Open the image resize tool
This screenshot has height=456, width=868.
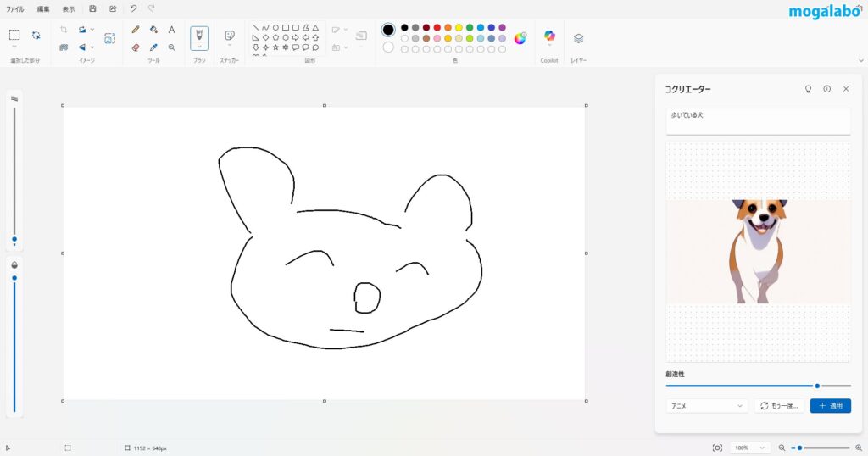click(64, 47)
